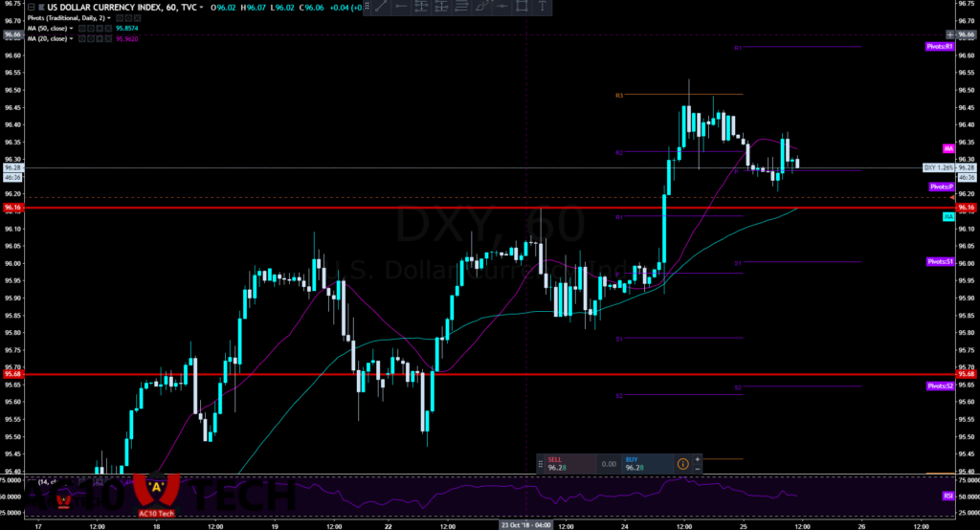Click the drag handle left of SELL

pyautogui.click(x=541, y=464)
